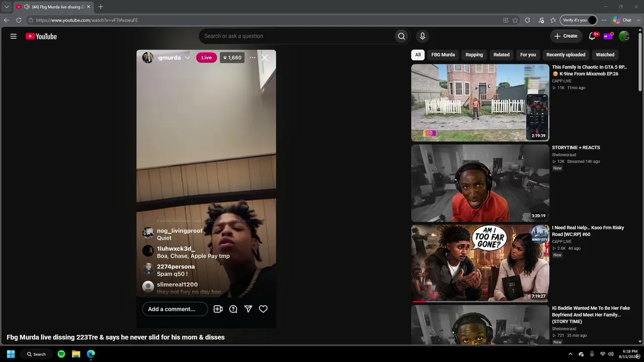
Task: Open the media music-note toolbar icon
Action: pos(541,20)
